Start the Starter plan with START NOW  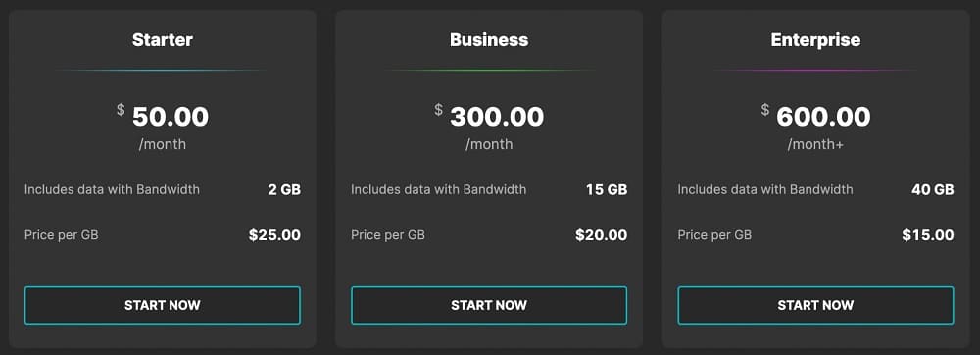coord(163,305)
